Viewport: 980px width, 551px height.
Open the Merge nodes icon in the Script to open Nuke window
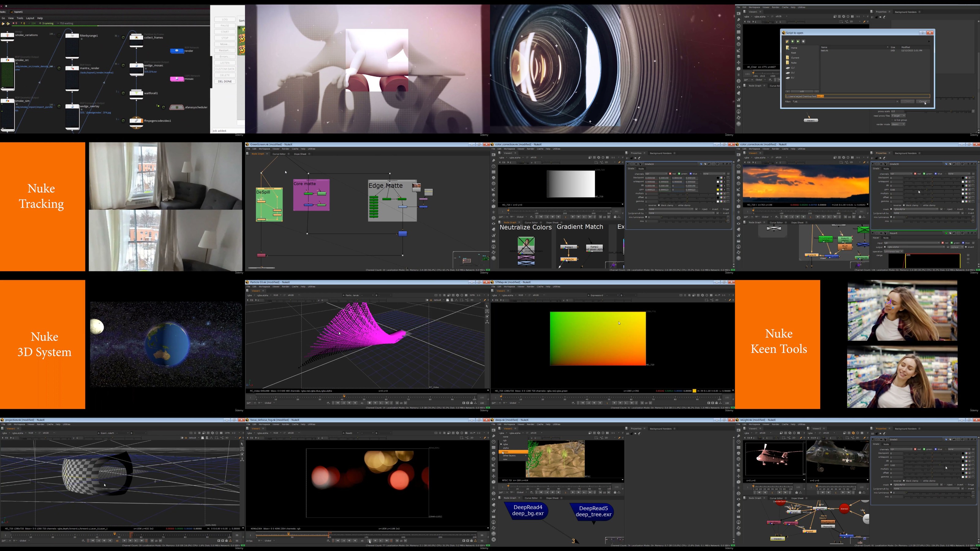click(738, 56)
